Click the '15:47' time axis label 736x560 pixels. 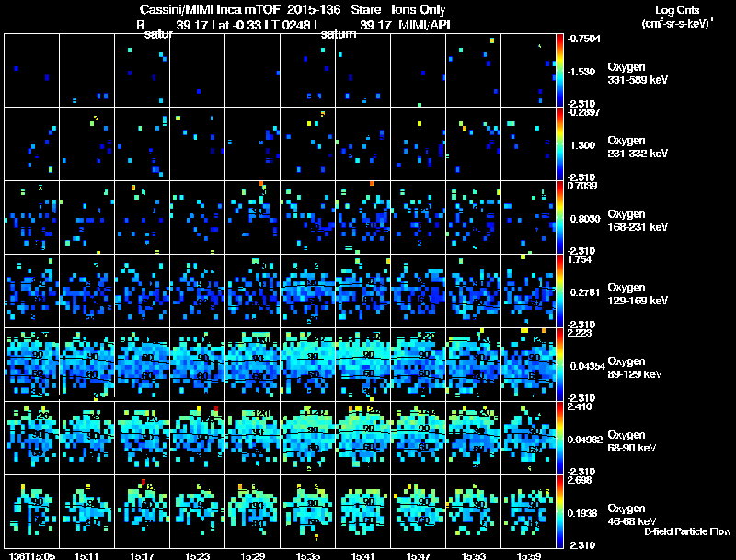coord(419,555)
